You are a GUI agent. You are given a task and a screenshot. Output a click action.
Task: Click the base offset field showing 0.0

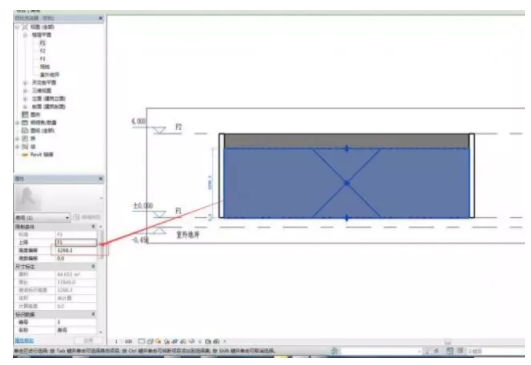pyautogui.click(x=76, y=258)
